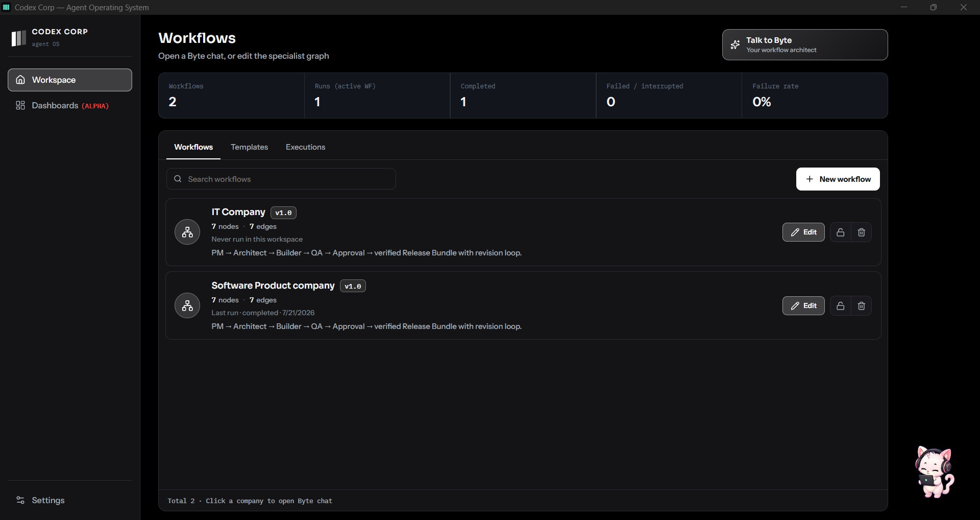Screen dimensions: 980x520
Task: Edit the Software Product company workflow
Action: point(803,305)
